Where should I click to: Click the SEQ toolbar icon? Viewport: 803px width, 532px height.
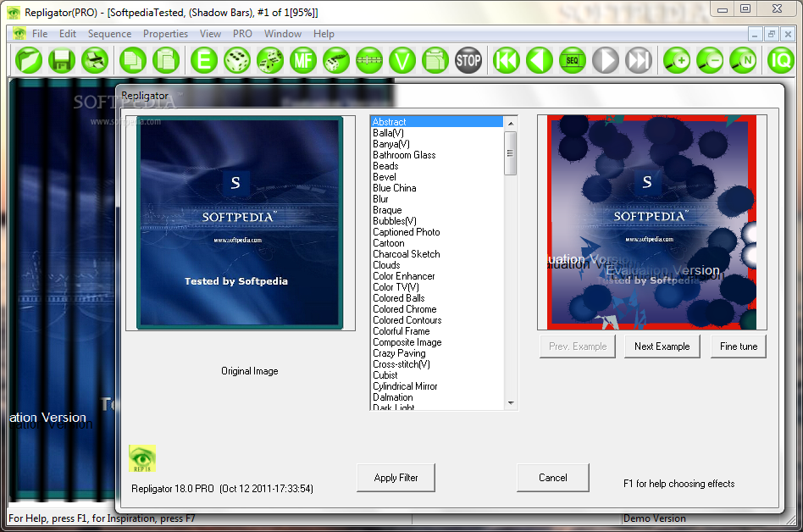coord(573,60)
